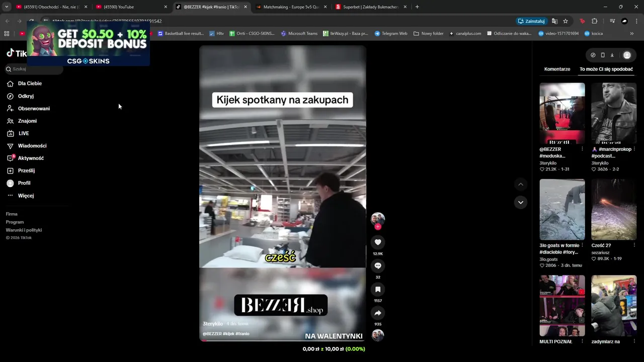
Task: Open the @BEZZER #meduska thumbnail
Action: (562, 114)
